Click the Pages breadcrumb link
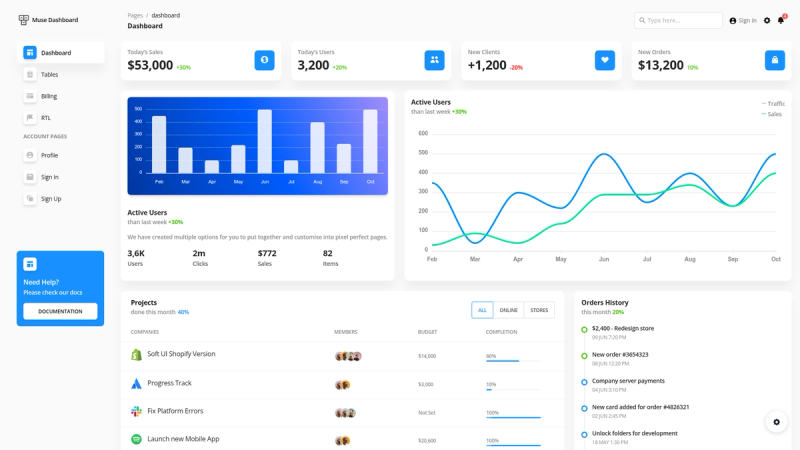The height and width of the screenshot is (450, 800). (135, 15)
